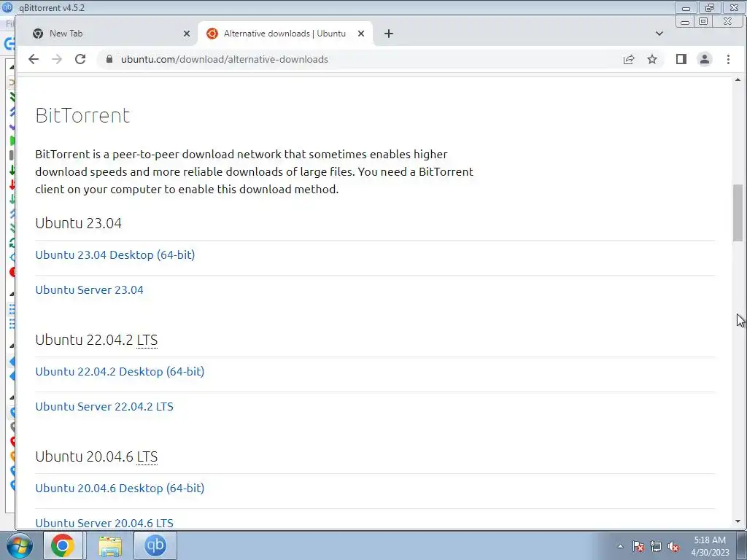Switch to the New Tab tab
Viewport: 747px width, 560px height.
[x=108, y=34]
